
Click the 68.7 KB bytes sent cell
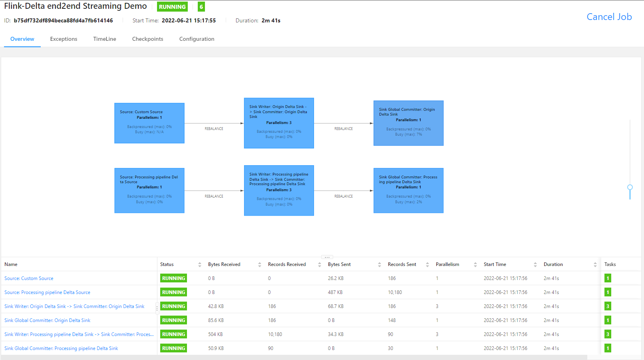(x=336, y=306)
